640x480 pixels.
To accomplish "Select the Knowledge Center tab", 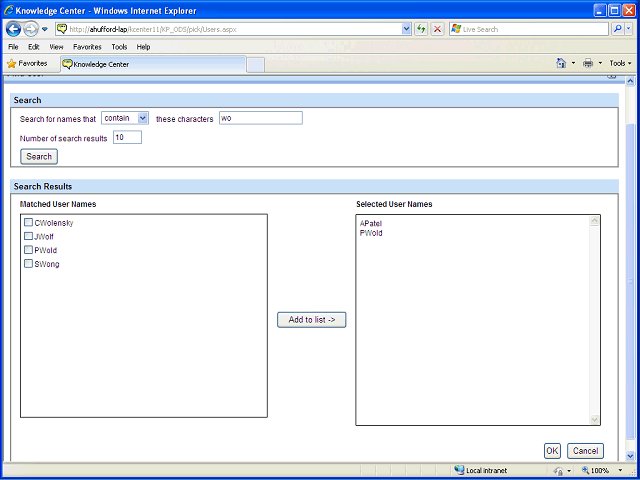I will pos(153,64).
